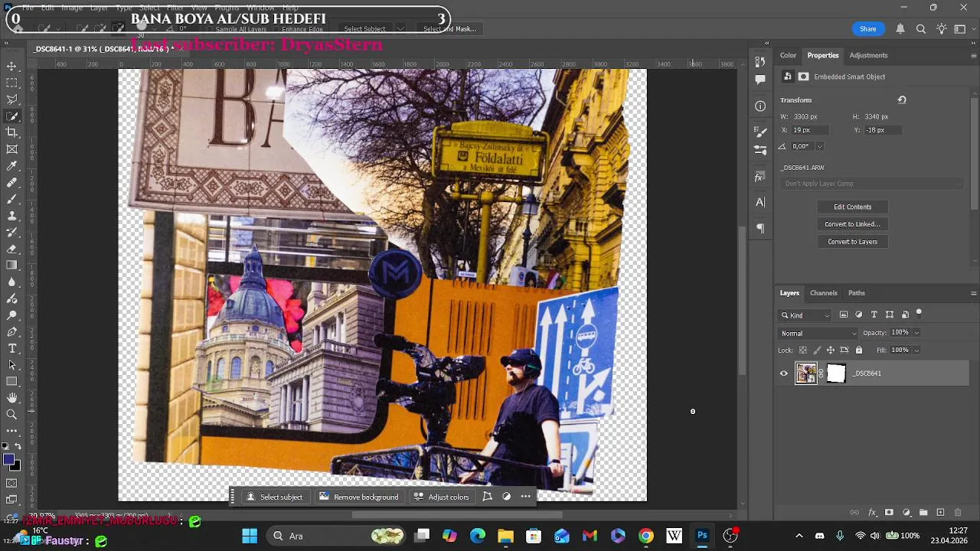Image resolution: width=980 pixels, height=551 pixels.
Task: Open the Kind filter dropdown
Action: point(805,315)
